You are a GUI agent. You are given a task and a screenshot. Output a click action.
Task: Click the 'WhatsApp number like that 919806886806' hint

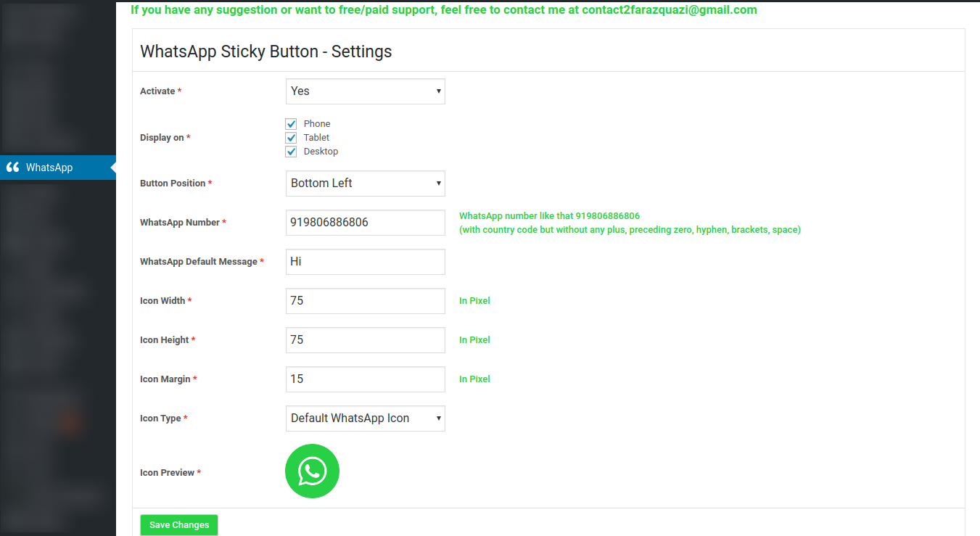pos(549,216)
